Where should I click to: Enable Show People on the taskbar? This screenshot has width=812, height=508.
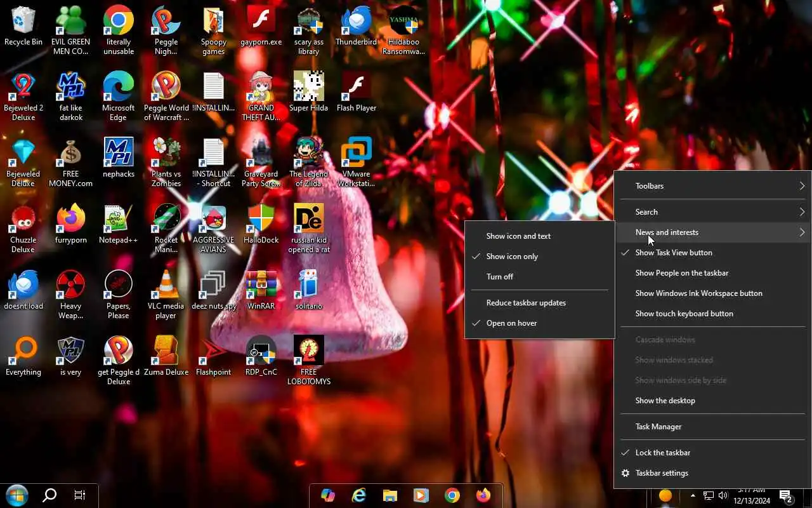(x=712, y=273)
